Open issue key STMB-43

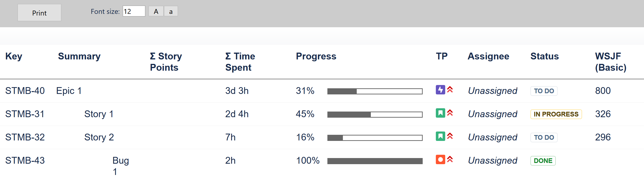click(x=25, y=161)
